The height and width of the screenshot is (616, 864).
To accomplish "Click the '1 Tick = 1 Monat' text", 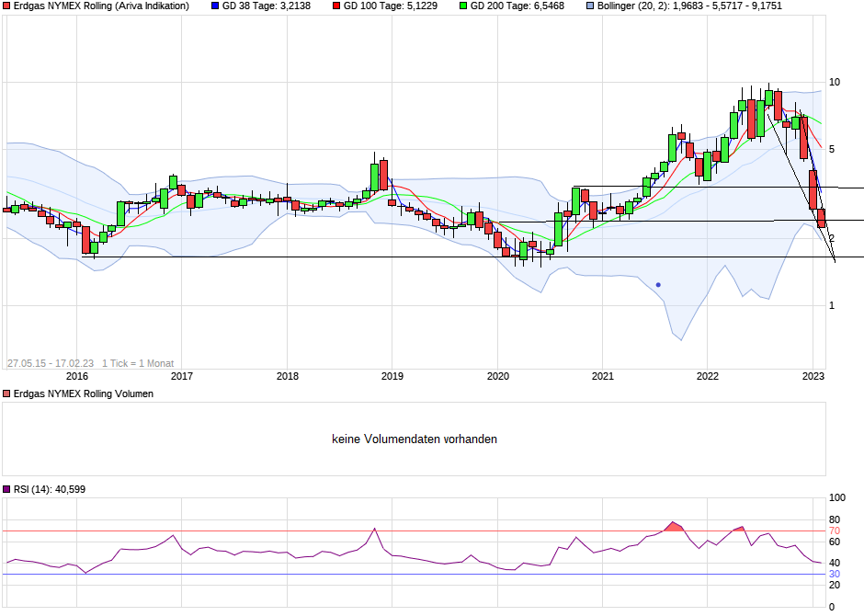I will tap(138, 364).
